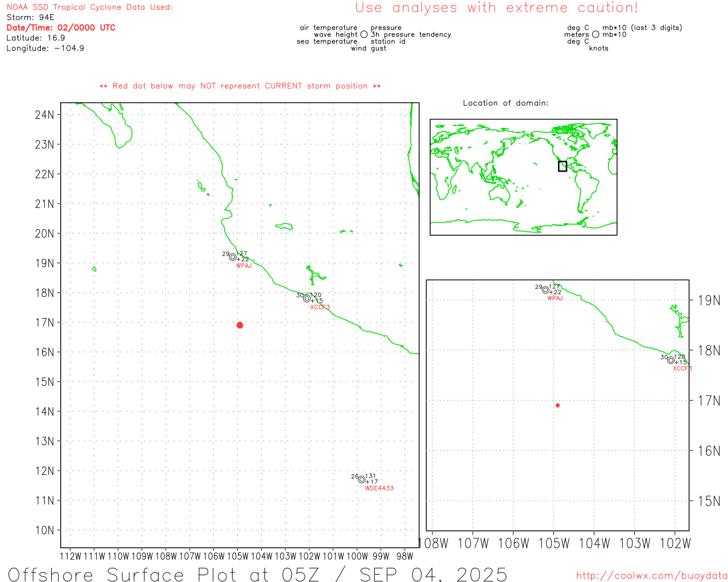Click the red WDE4433 station id label
The image size is (728, 582).
click(x=379, y=488)
